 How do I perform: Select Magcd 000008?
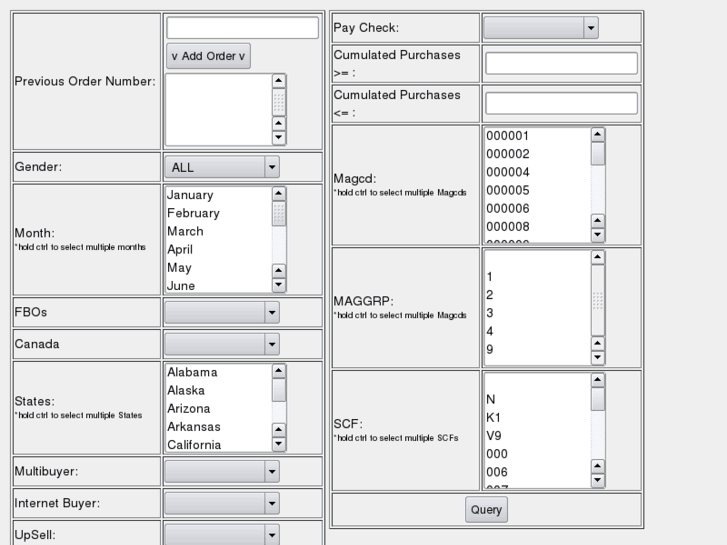537,226
